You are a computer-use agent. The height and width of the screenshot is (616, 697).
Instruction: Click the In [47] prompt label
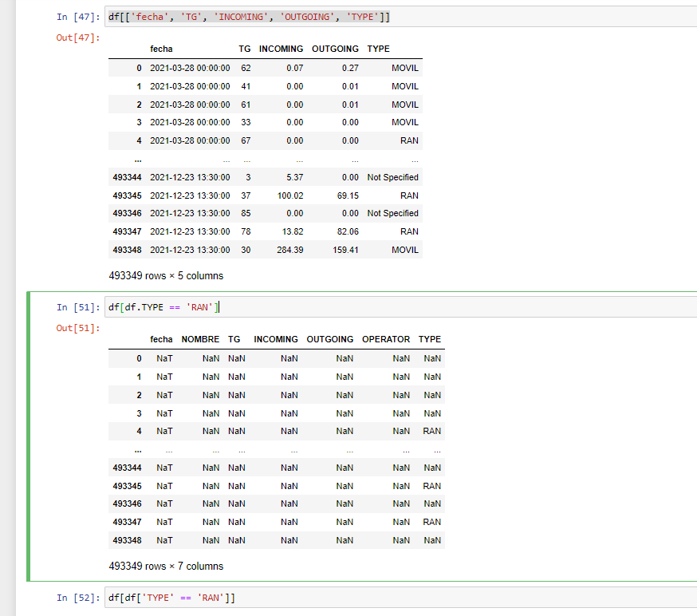click(78, 17)
